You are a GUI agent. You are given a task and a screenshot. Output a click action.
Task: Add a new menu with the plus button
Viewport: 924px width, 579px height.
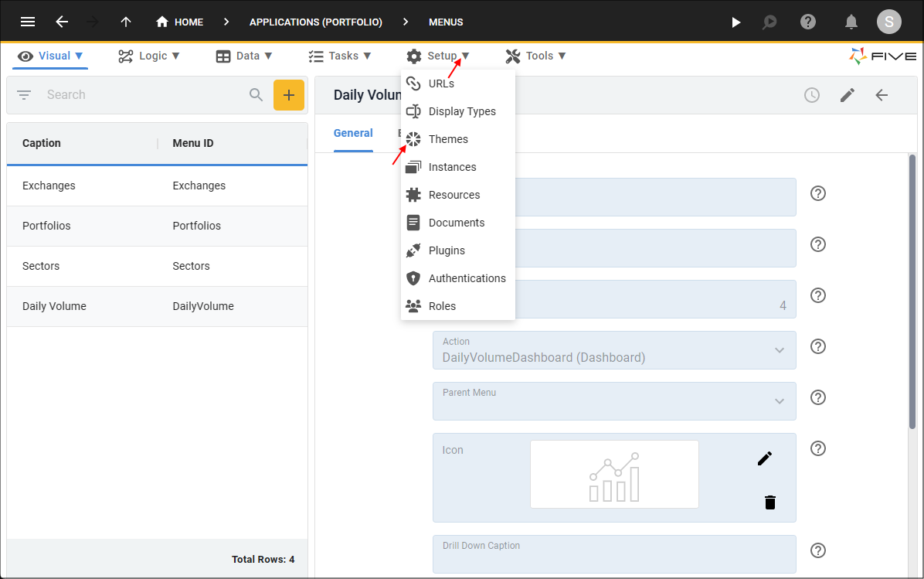(289, 94)
